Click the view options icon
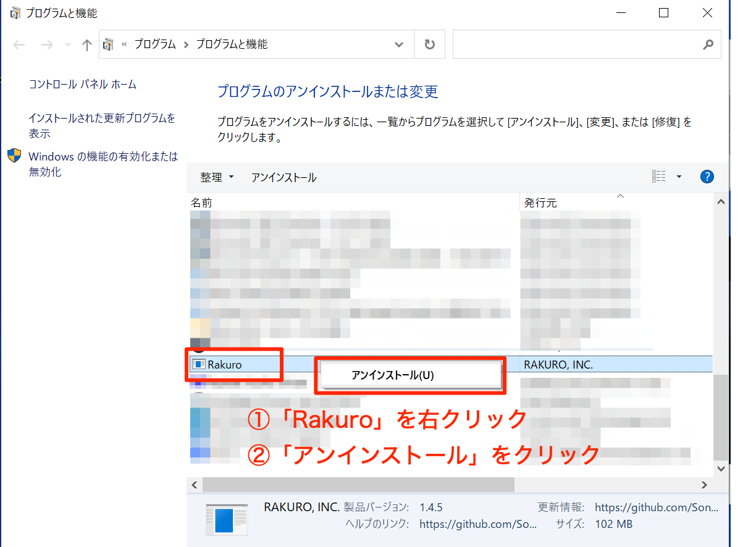This screenshot has width=756, height=547. (x=659, y=177)
